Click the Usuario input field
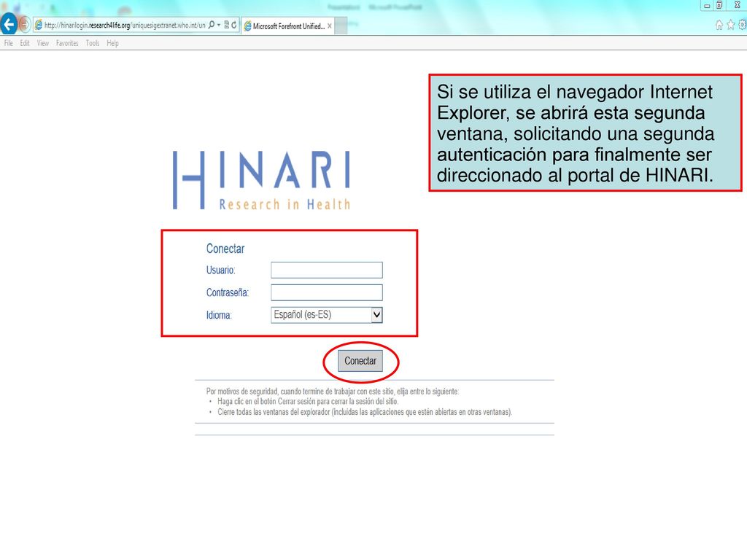This screenshot has height=560, width=747. pos(326,270)
